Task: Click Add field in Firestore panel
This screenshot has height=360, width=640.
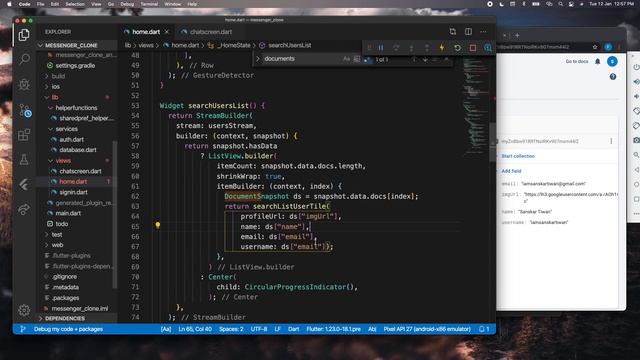Action: coord(511,171)
